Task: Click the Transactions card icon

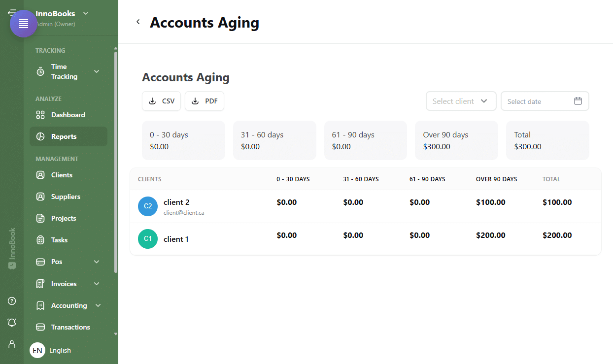Action: click(40, 327)
